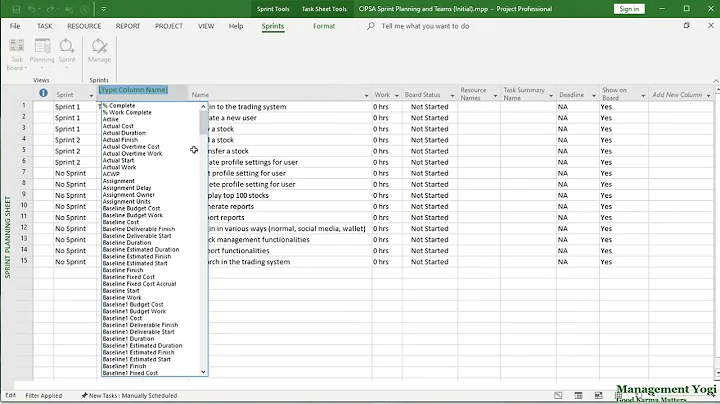Choose 'Baseline Cost' from the field list
Image resolution: width=720 pixels, height=404 pixels.
tap(121, 222)
